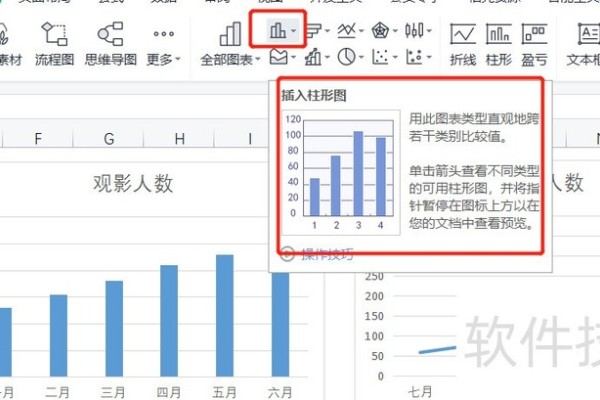Insert a 柱形 column sparkline
600x400 pixels.
[499, 44]
